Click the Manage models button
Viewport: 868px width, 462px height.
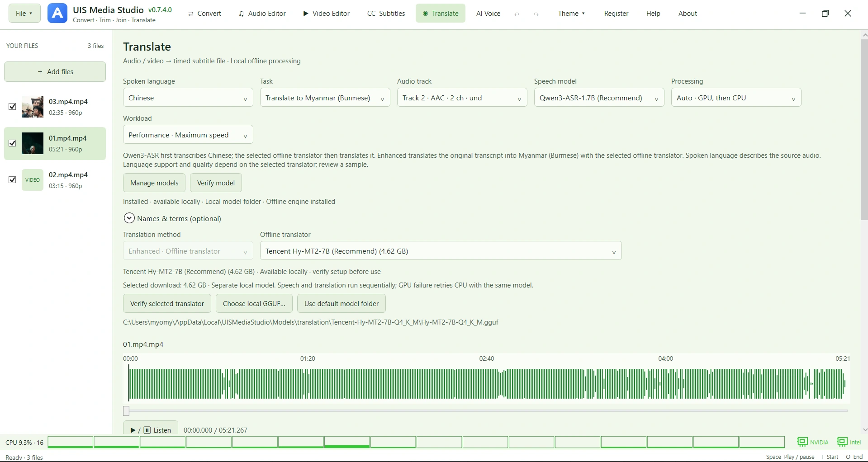click(154, 183)
